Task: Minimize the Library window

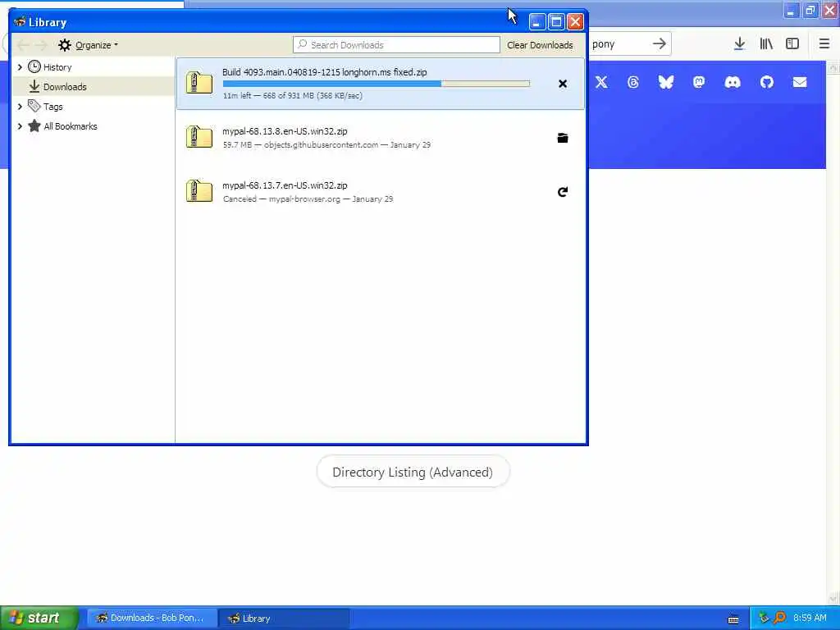Action: [x=537, y=22]
